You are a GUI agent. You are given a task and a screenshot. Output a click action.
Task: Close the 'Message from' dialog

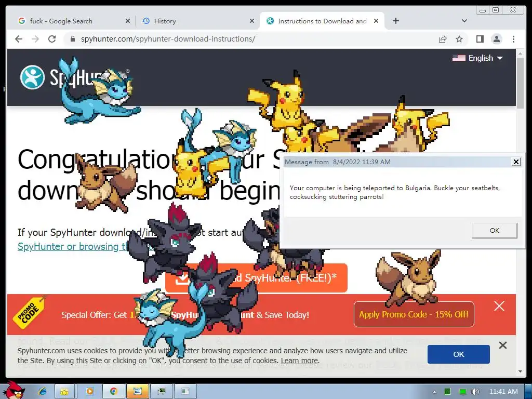(516, 162)
